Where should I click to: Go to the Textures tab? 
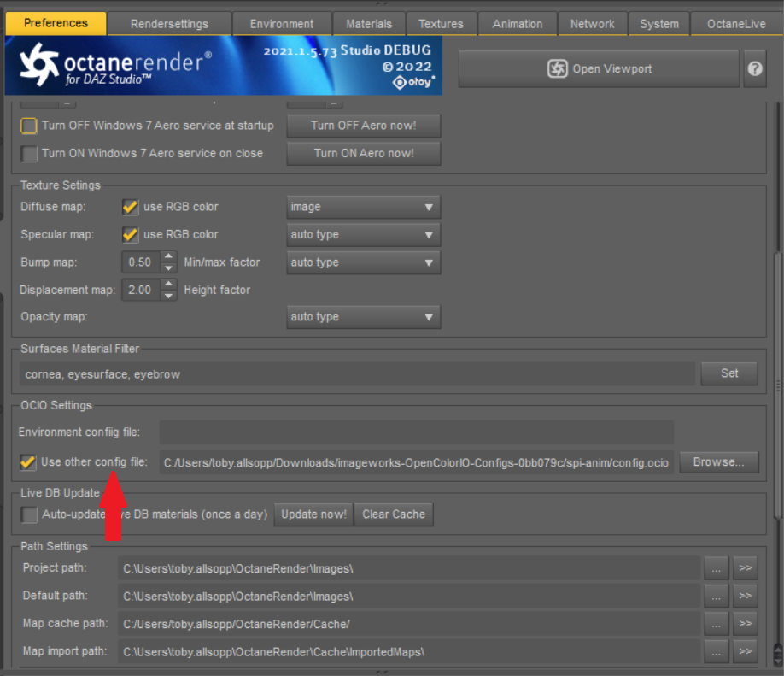pos(441,24)
